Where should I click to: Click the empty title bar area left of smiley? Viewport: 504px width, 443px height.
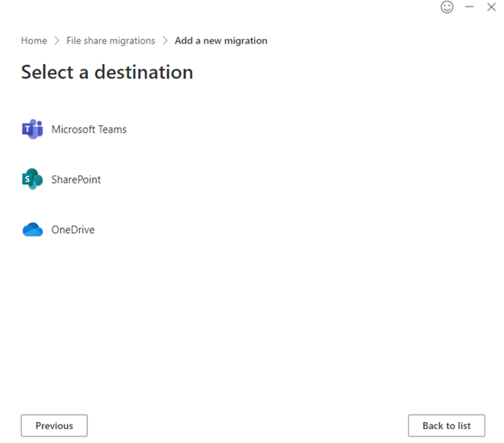point(242,7)
